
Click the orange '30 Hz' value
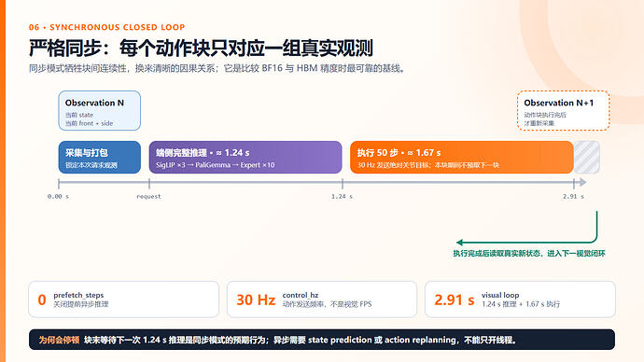point(256,300)
